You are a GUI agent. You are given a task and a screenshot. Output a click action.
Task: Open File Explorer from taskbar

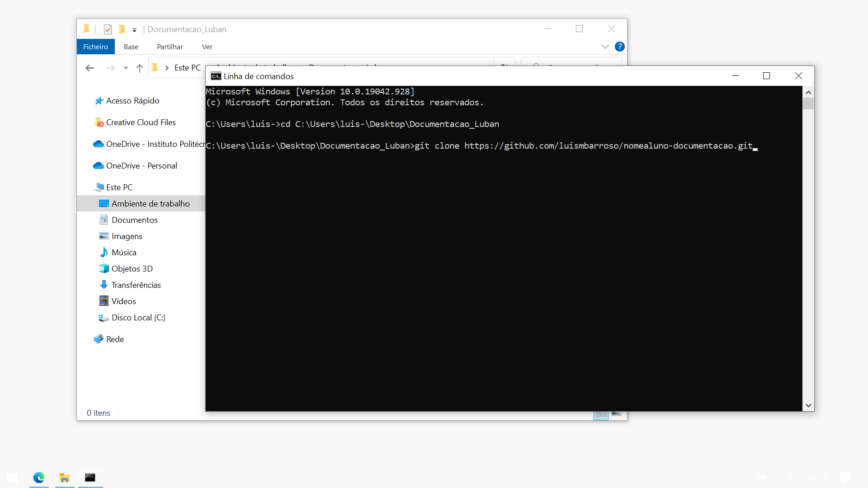(x=65, y=478)
